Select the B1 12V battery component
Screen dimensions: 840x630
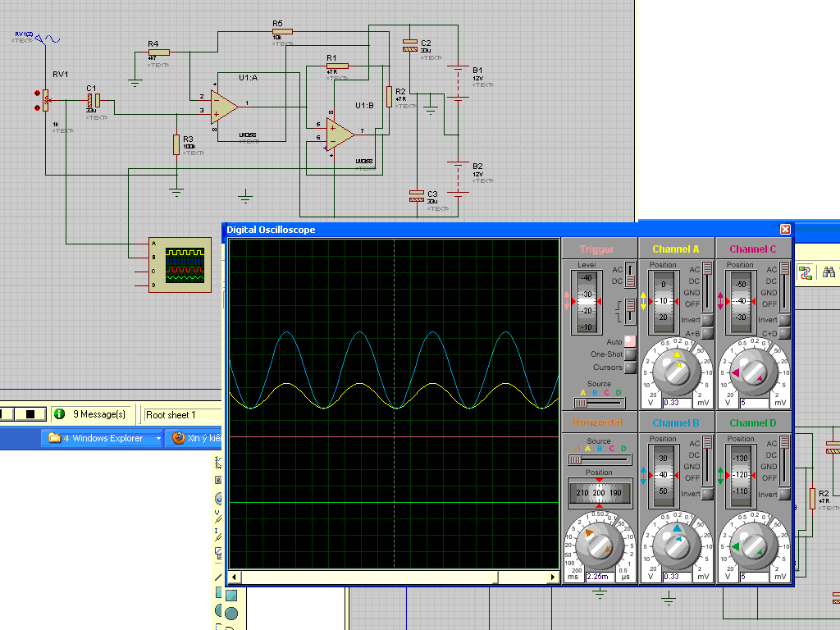[456, 84]
